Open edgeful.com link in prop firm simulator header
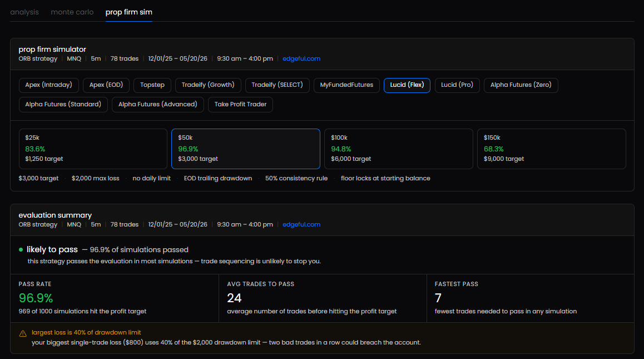 (x=301, y=59)
